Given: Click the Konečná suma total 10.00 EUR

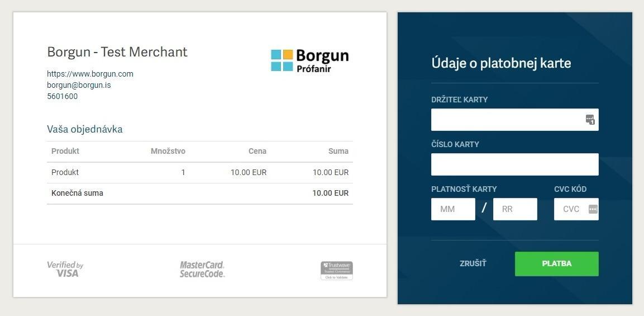Looking at the screenshot, I should pyautogui.click(x=331, y=193).
